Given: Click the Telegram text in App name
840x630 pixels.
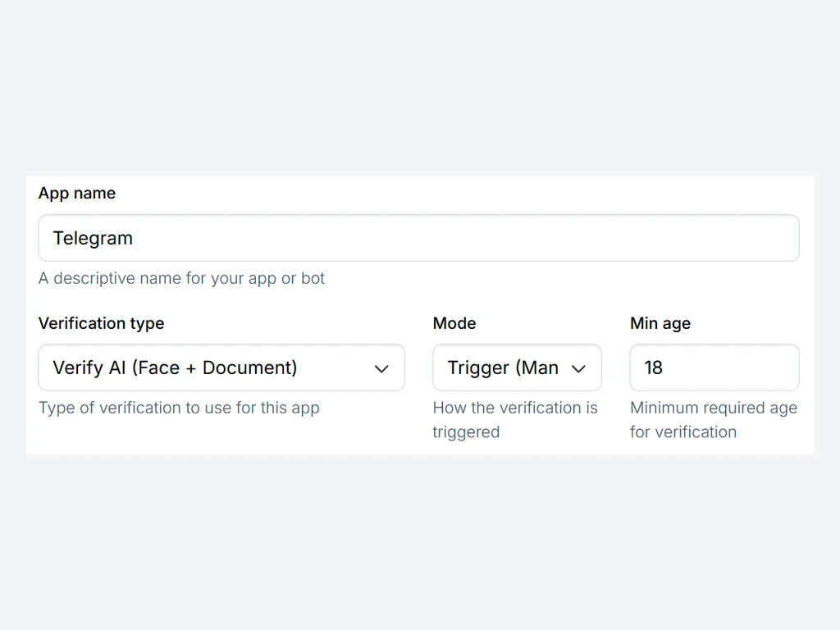Looking at the screenshot, I should click(x=93, y=238).
